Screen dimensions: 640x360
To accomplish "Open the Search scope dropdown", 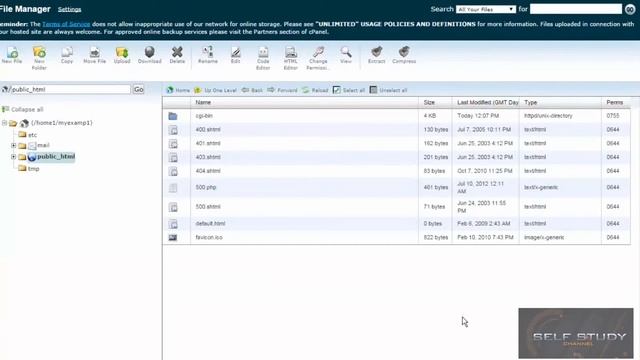I will pos(486,9).
